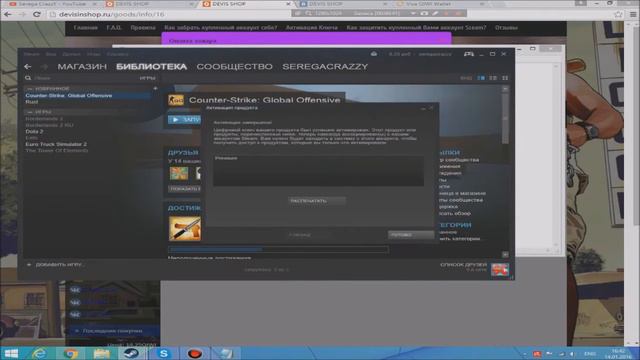Click the ГОТОВО button in activation dialog
Screen dimensions: 640x360
pos(411,235)
